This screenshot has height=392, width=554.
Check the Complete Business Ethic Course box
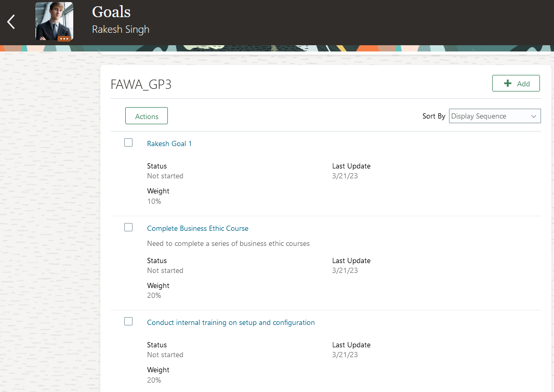click(128, 227)
